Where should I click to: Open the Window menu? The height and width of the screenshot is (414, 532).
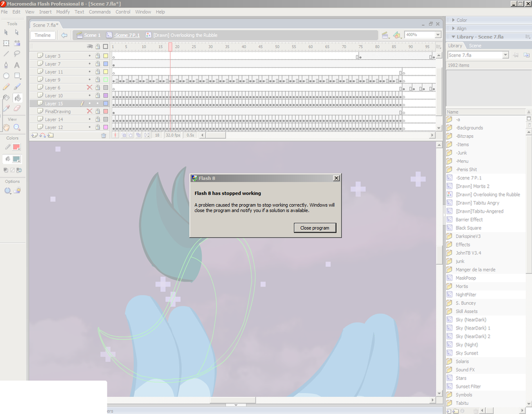tap(143, 12)
